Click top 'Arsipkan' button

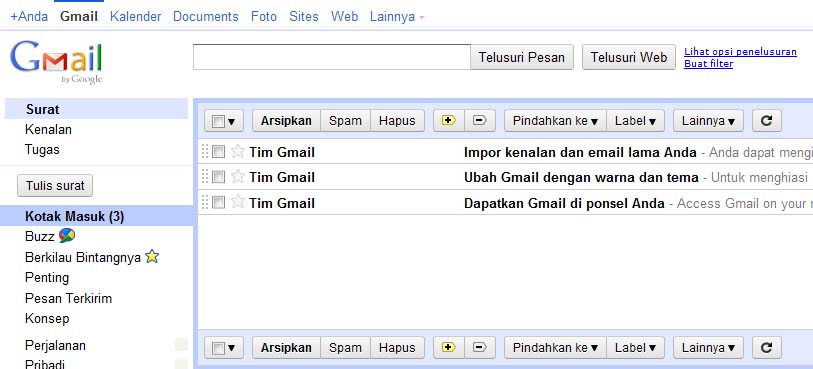(286, 121)
